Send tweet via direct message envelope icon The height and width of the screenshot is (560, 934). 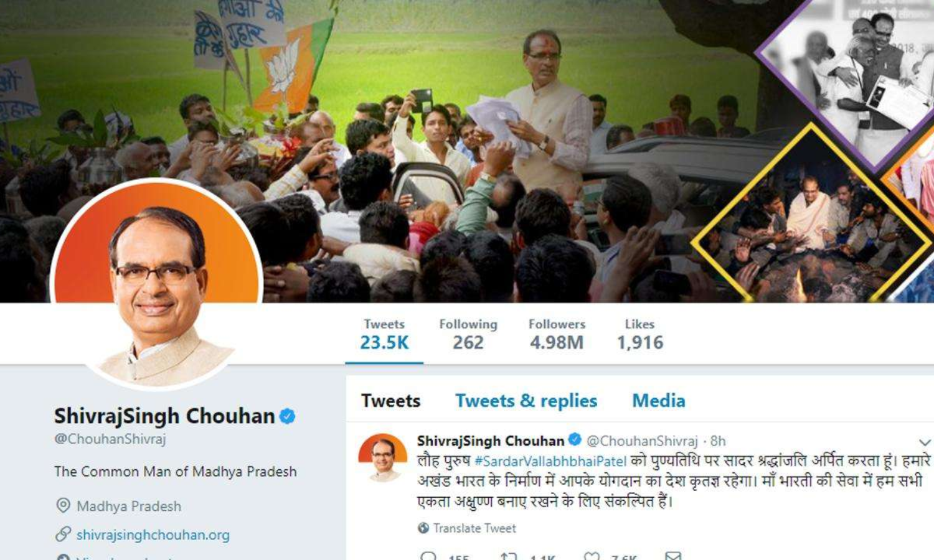[x=673, y=556]
